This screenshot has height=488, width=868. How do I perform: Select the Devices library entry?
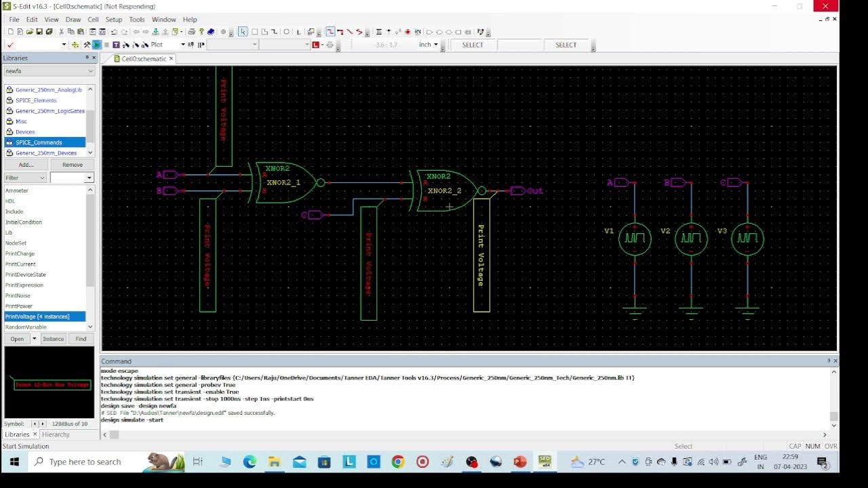click(x=25, y=132)
